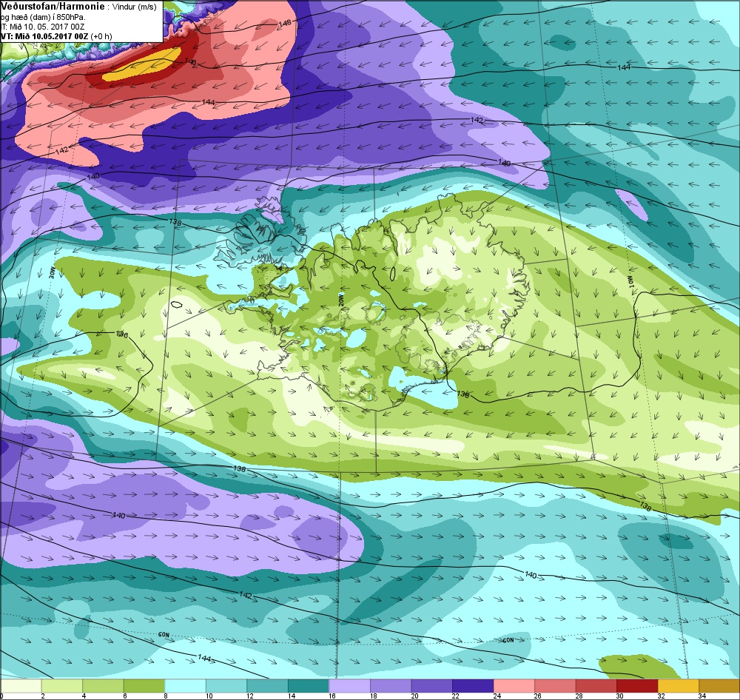The height and width of the screenshot is (700, 740).
Task: Click the legend value '2'
Action: [x=43, y=696]
